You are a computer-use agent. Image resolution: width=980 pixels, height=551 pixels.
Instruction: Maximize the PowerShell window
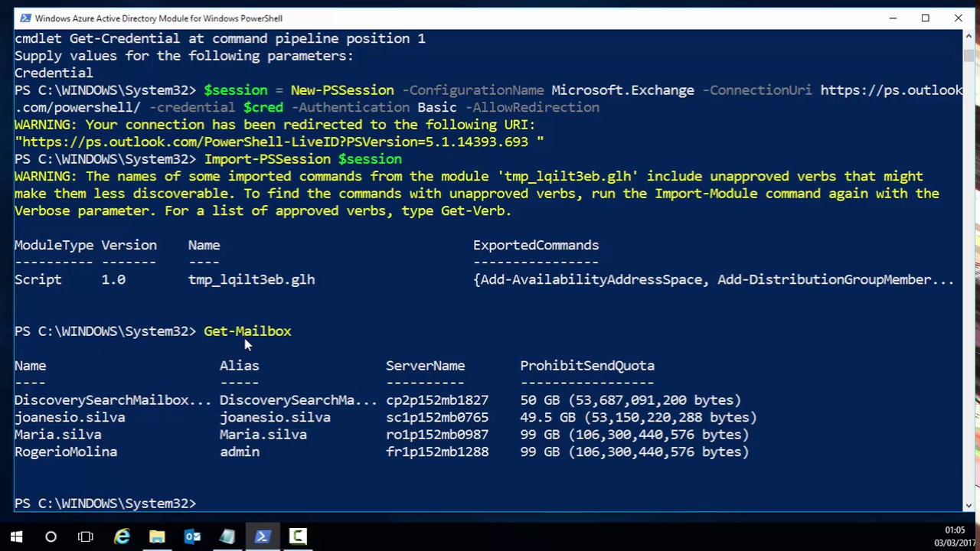pyautogui.click(x=925, y=18)
